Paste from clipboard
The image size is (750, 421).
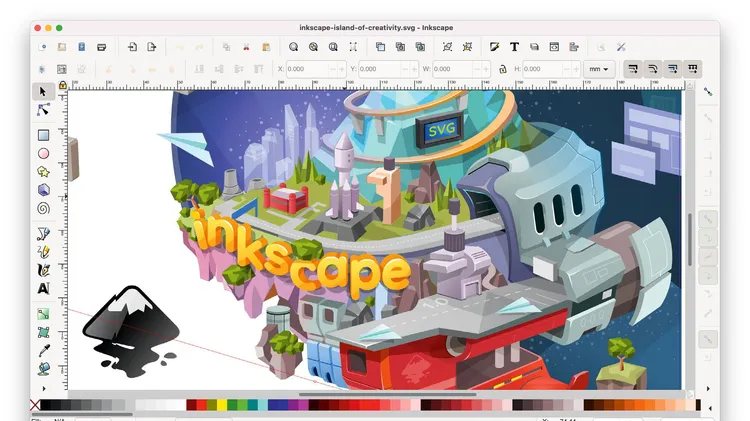(x=266, y=47)
